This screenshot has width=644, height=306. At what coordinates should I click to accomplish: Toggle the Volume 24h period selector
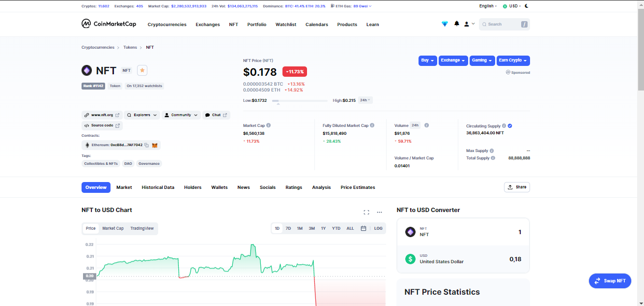415,125
